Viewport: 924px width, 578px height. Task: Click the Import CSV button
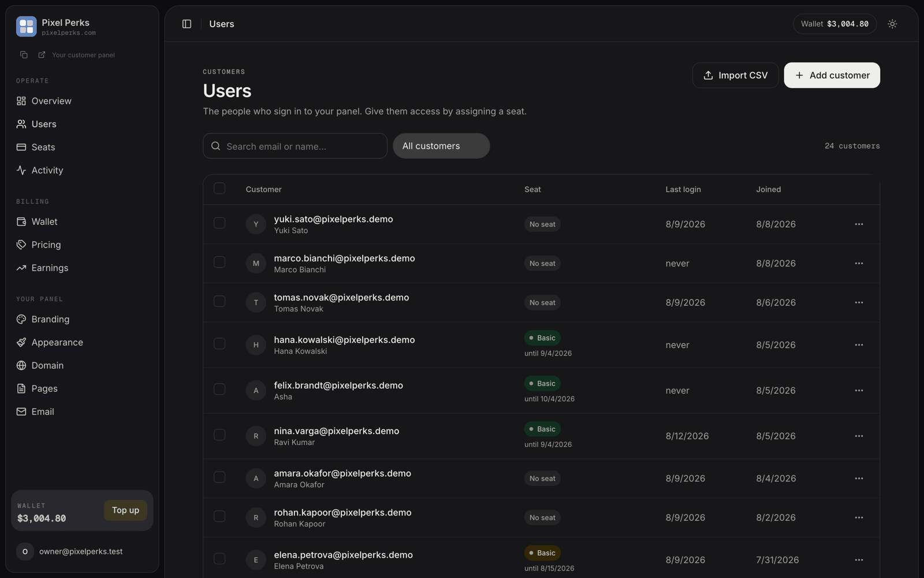point(735,75)
